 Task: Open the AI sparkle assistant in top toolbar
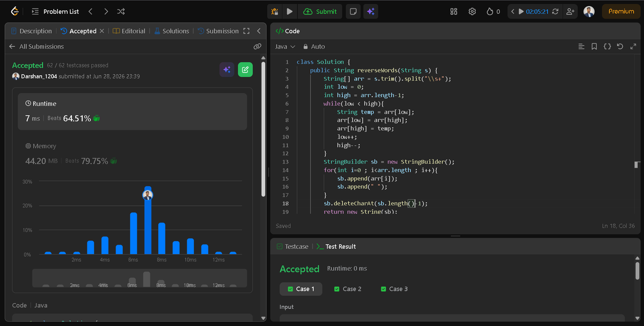click(x=370, y=11)
